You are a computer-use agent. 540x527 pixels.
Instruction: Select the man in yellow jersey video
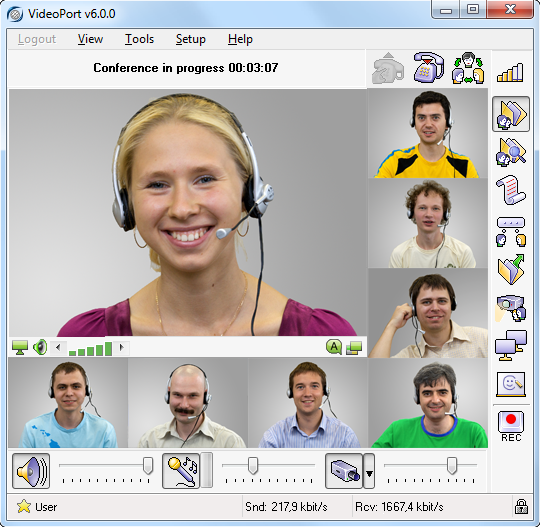[428, 133]
